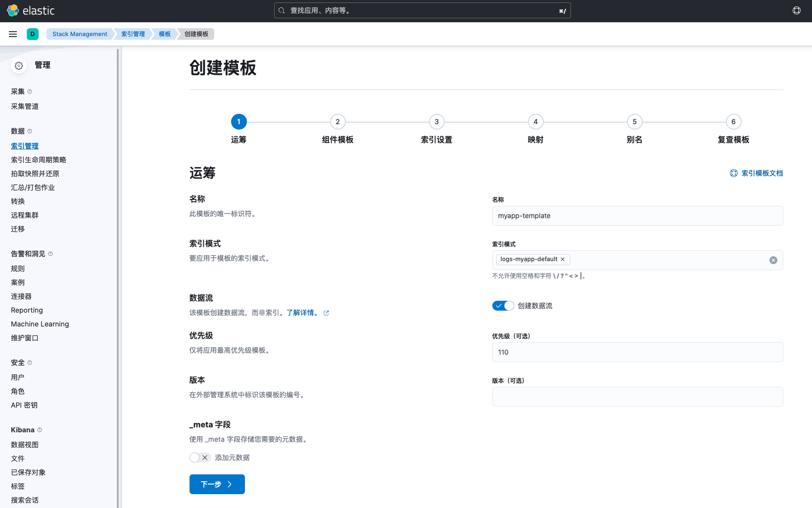The width and height of the screenshot is (812, 508).
Task: Open 拍取快照并还原 in sidebar
Action: click(35, 174)
